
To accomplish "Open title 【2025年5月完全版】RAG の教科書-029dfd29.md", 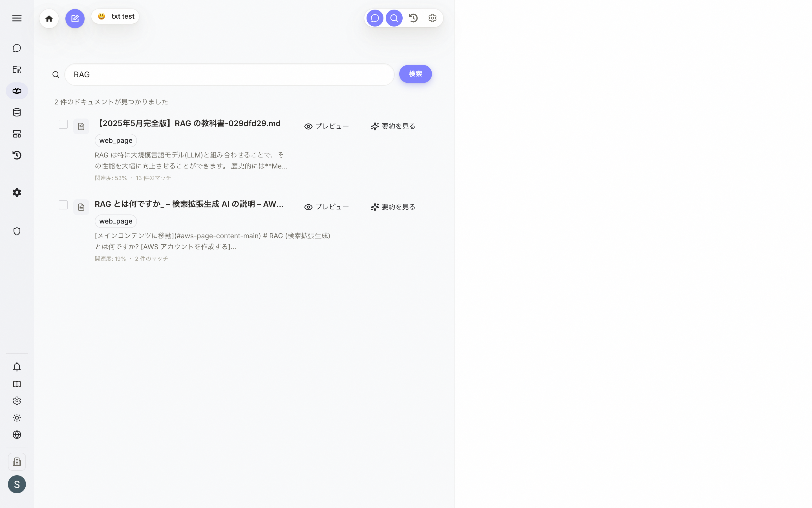I will [x=188, y=124].
